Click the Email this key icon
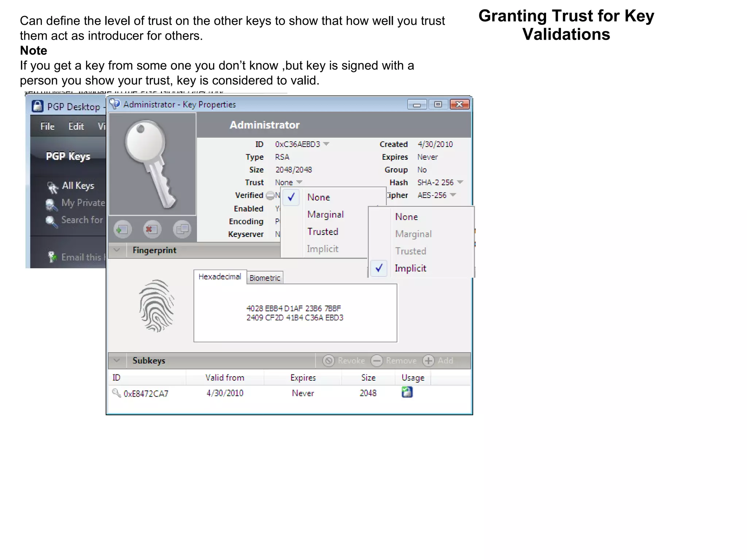Screen dimensions: 747x560 point(52,257)
